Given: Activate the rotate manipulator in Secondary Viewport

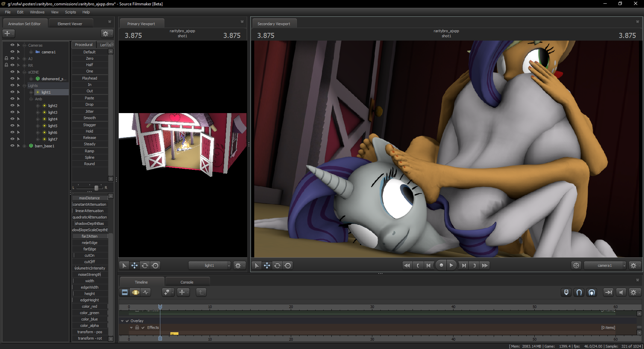Looking at the screenshot, I should [x=277, y=265].
